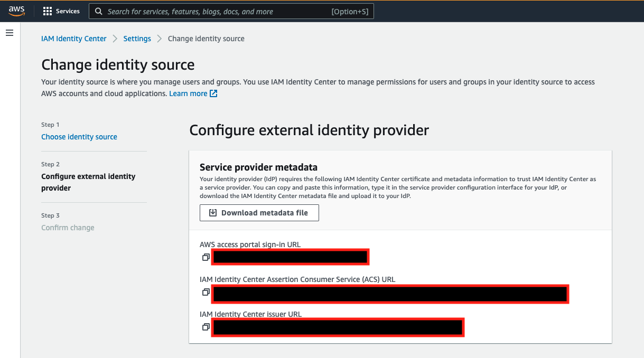Click the external link icon beside Learn more
This screenshot has width=644, height=358.
coord(213,93)
